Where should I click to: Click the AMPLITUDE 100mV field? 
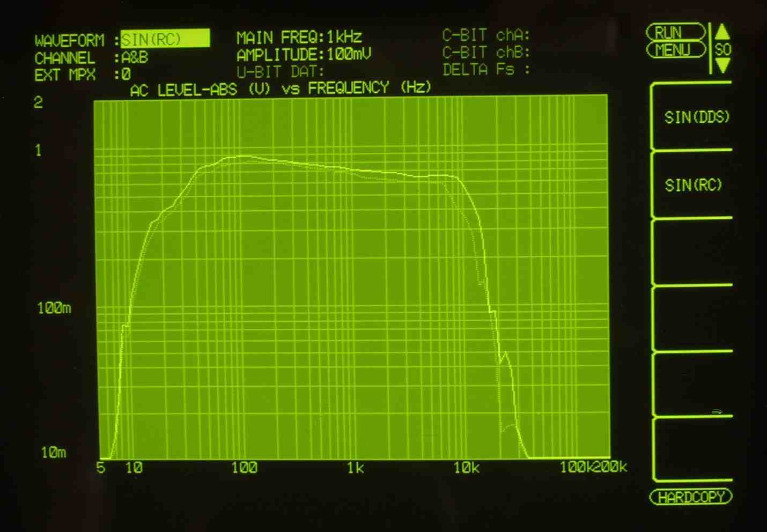pos(304,55)
